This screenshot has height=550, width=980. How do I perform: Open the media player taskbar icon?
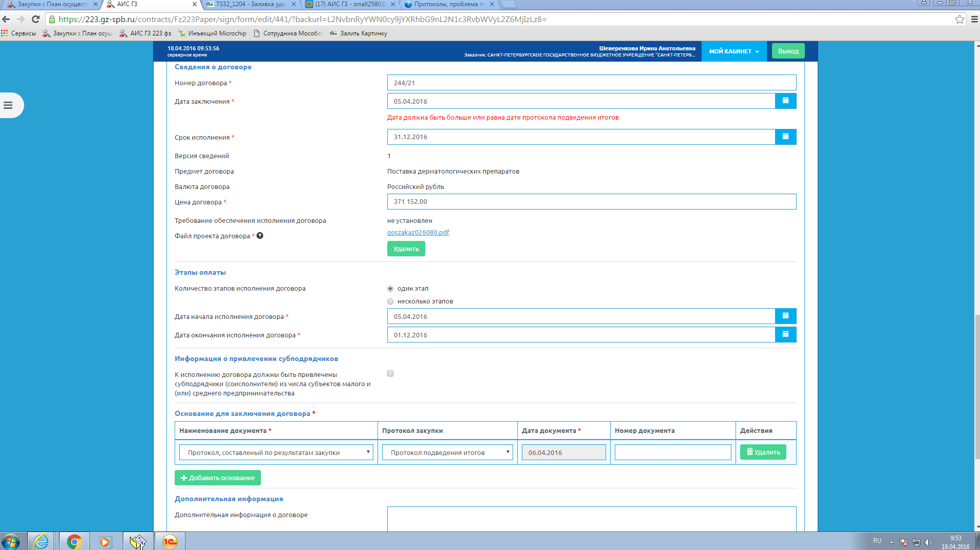pos(105,541)
